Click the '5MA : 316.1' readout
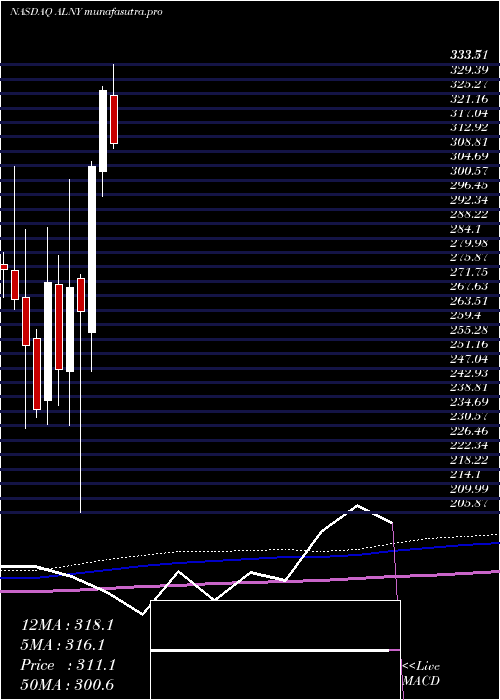Screen dimensions: 500x700 tap(62, 645)
